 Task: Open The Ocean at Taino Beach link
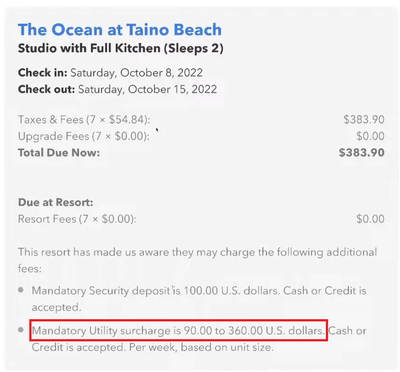(120, 30)
